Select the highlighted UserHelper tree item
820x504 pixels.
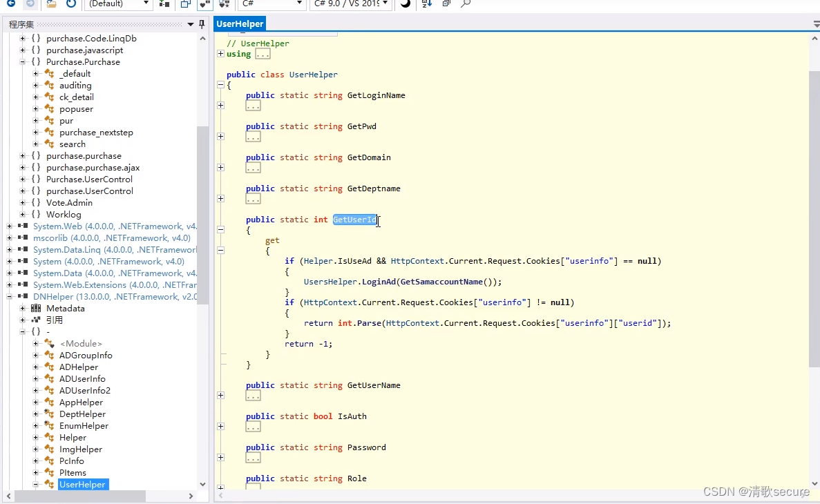82,485
